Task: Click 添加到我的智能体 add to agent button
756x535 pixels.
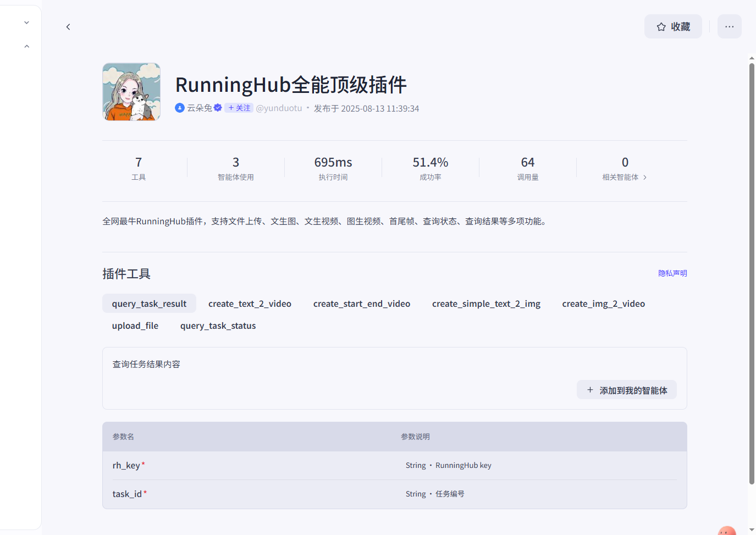Action: [x=627, y=390]
